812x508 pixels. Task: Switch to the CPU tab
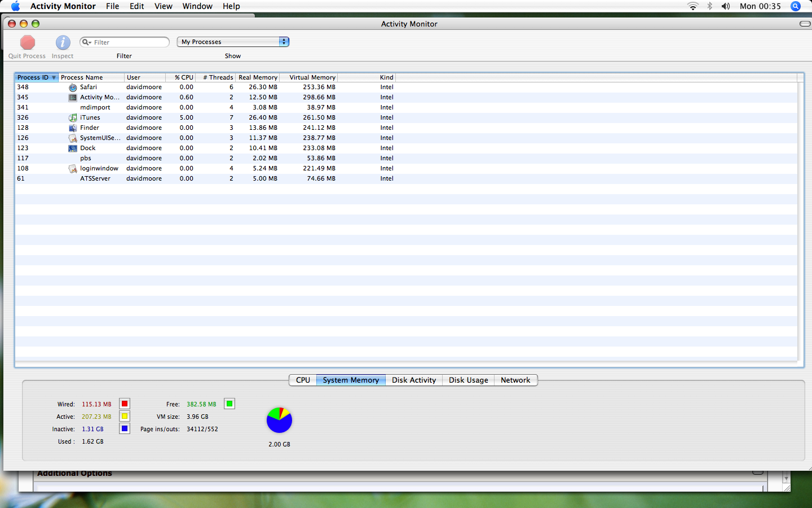[303, 380]
